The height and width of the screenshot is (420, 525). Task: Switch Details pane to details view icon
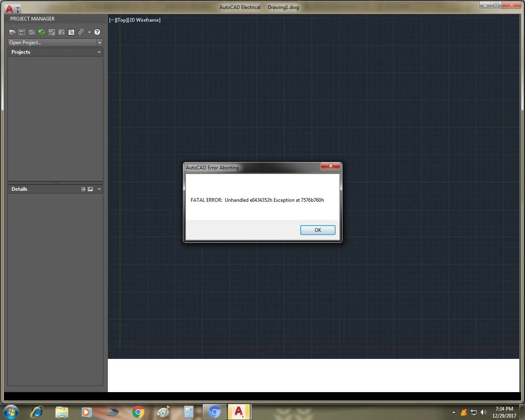(x=83, y=189)
